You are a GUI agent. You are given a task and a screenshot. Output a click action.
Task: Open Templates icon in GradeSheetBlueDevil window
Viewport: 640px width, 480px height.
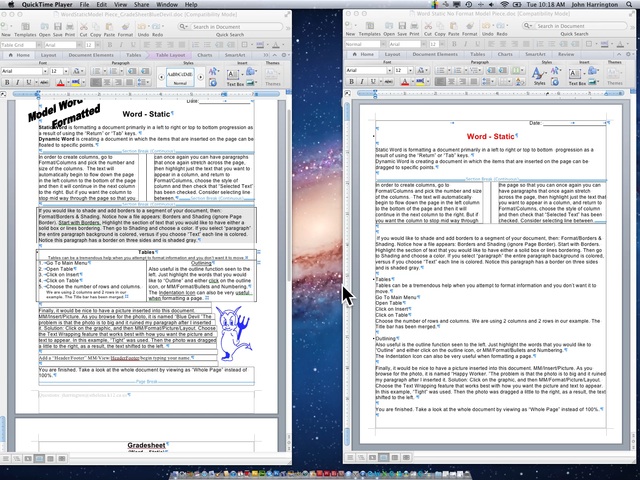point(25,26)
